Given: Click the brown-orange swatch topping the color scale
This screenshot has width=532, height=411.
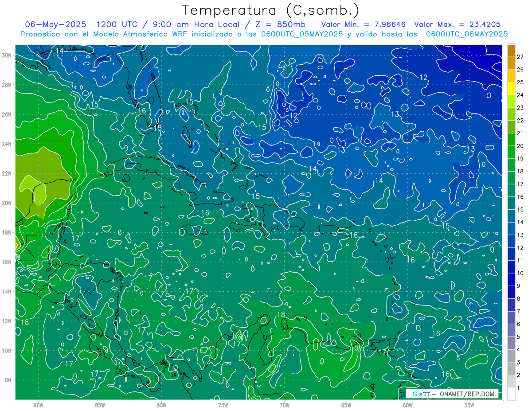Looking at the screenshot, I should tap(511, 50).
